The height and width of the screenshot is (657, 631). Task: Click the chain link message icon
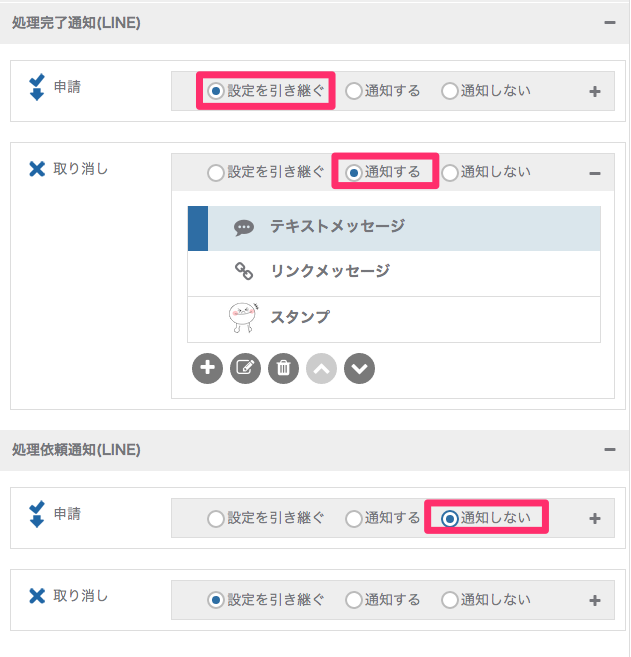243,271
